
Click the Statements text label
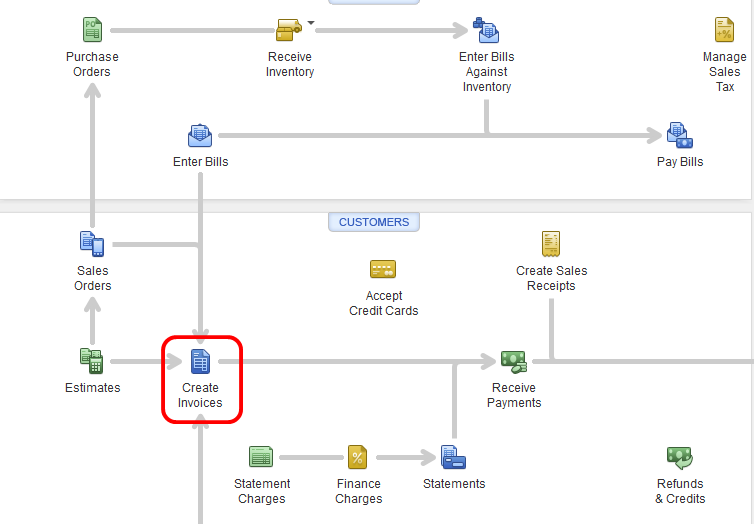click(454, 484)
